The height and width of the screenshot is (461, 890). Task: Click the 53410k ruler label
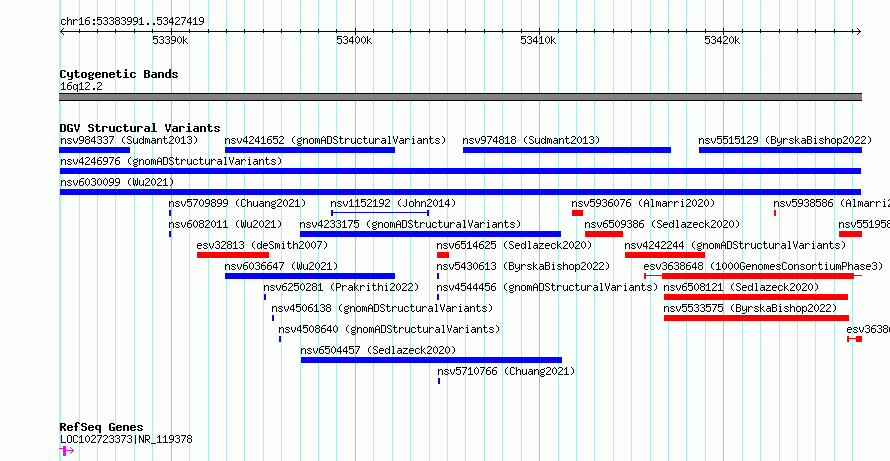(x=538, y=40)
